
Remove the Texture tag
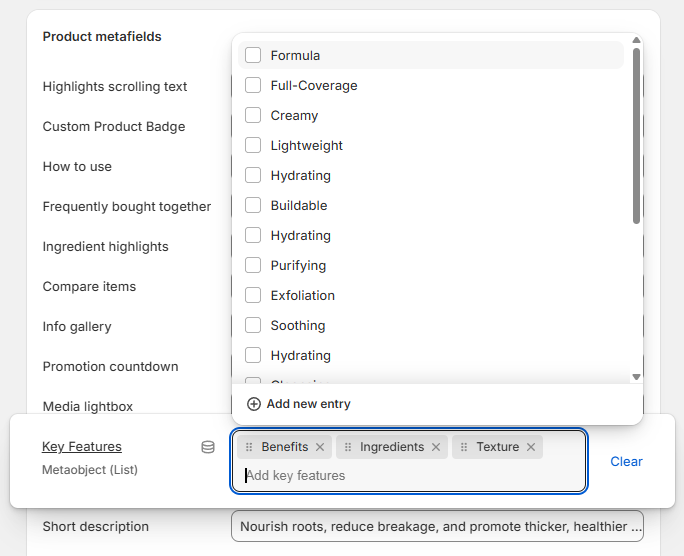tap(531, 447)
